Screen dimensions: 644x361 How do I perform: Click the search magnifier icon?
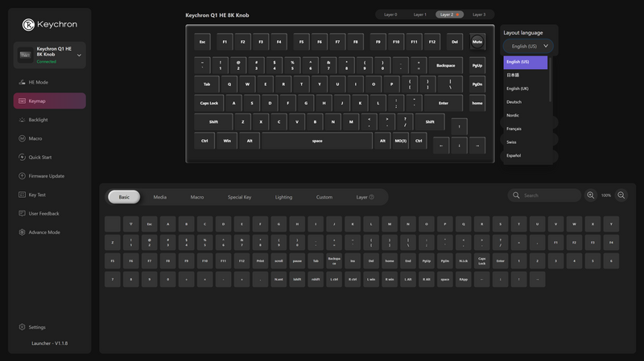click(x=516, y=195)
